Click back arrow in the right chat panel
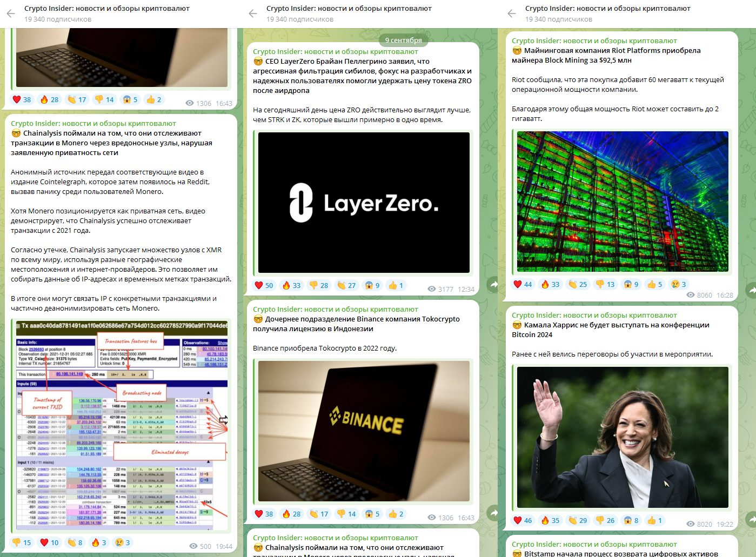Image resolution: width=756 pixels, height=557 pixels. coord(512,14)
